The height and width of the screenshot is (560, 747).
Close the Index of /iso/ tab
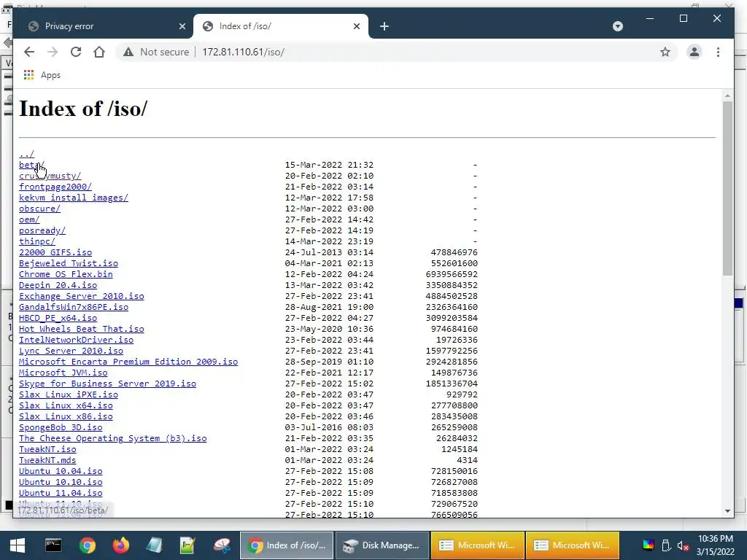356,26
